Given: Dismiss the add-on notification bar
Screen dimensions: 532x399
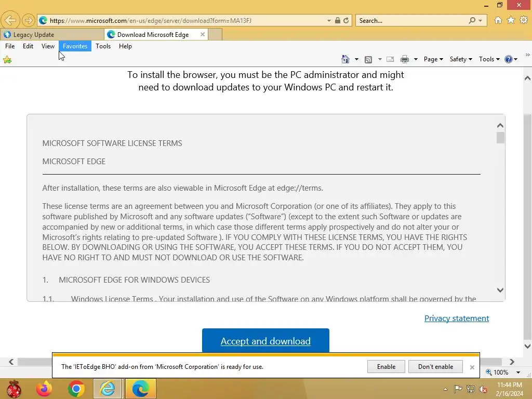Looking at the screenshot, I should 472,367.
